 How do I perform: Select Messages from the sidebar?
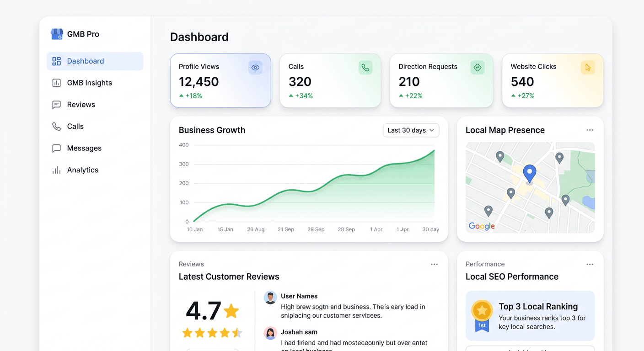pyautogui.click(x=84, y=148)
